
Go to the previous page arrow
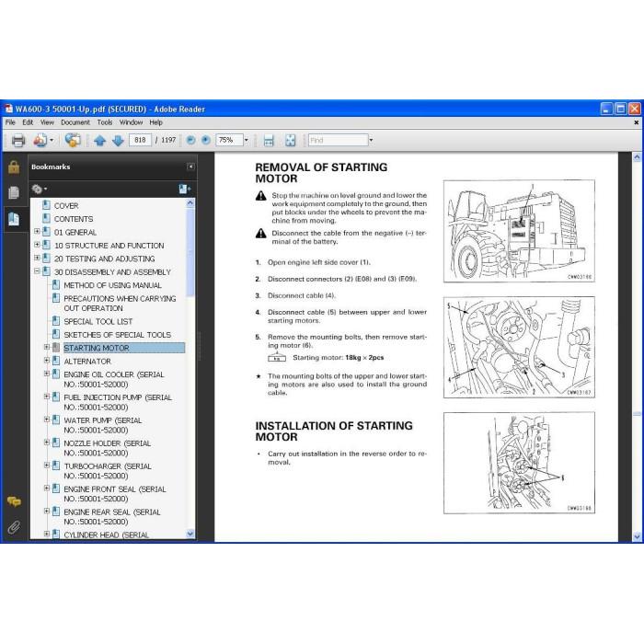[99, 141]
